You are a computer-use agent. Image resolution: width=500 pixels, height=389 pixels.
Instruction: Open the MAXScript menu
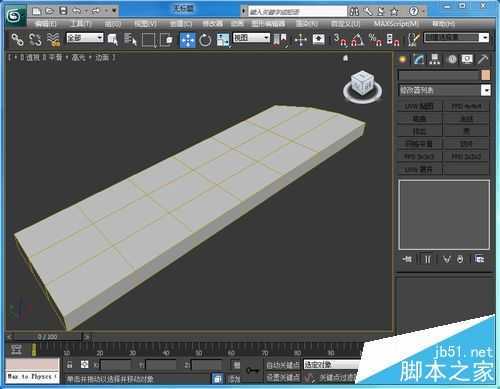(x=395, y=24)
